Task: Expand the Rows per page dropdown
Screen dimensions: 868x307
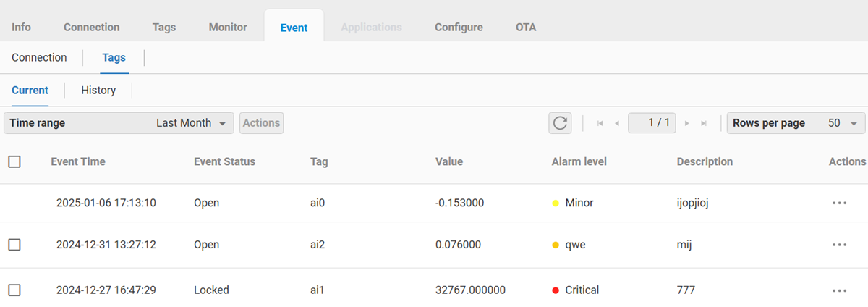Action: (x=796, y=123)
